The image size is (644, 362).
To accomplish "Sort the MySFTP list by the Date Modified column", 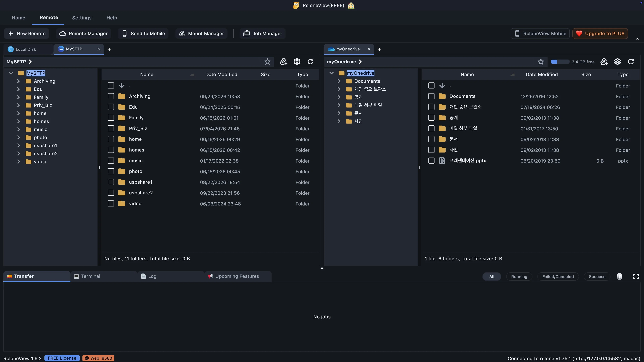I will pos(221,74).
